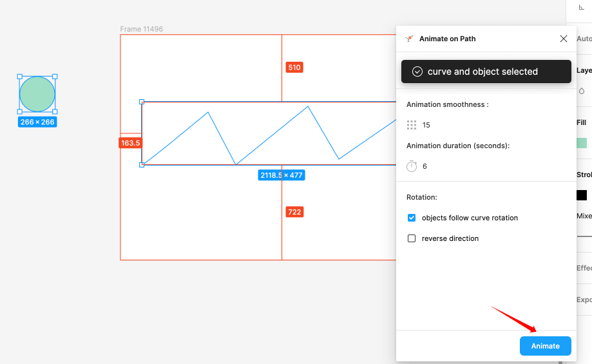
Task: Click the black Stroke color swatch
Action: coord(582,195)
